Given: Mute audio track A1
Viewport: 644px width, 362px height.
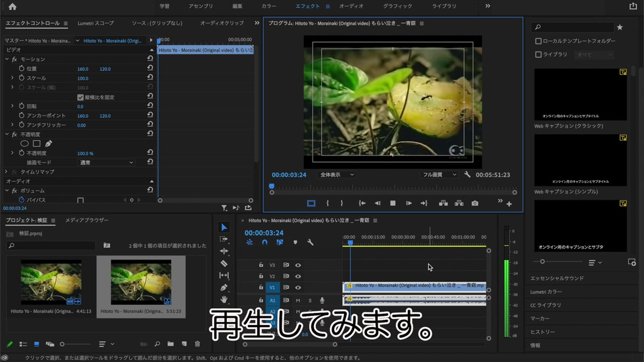Looking at the screenshot, I should pyautogui.click(x=298, y=300).
